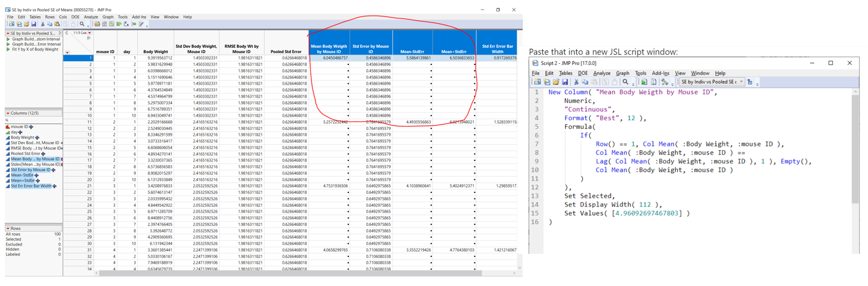Select the Body Weight column header
Image resolution: width=868 pixels, height=286 pixels.
[156, 52]
